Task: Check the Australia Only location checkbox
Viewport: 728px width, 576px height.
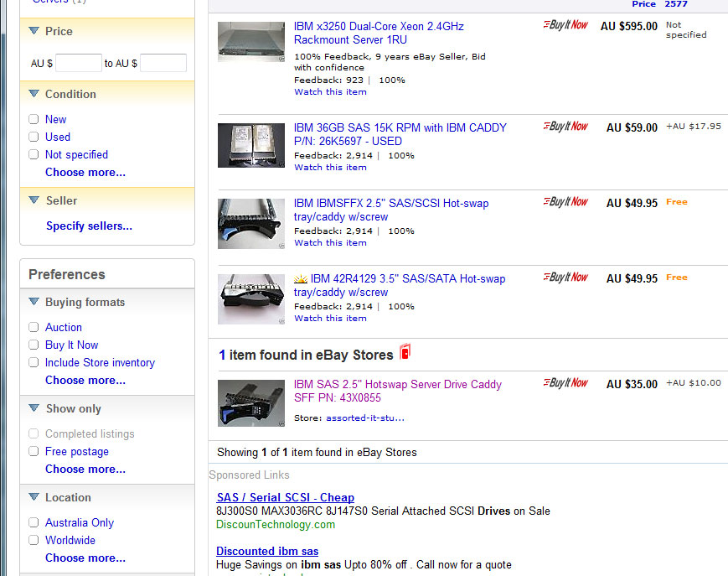Action: 34,522
